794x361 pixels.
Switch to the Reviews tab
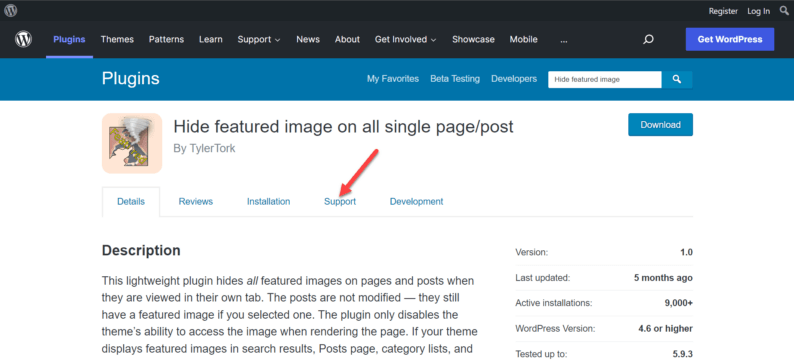click(196, 202)
